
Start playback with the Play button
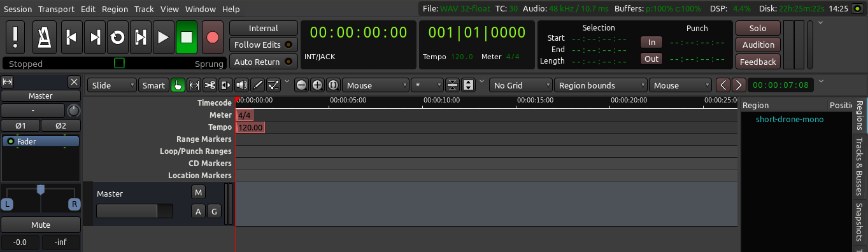(x=164, y=37)
